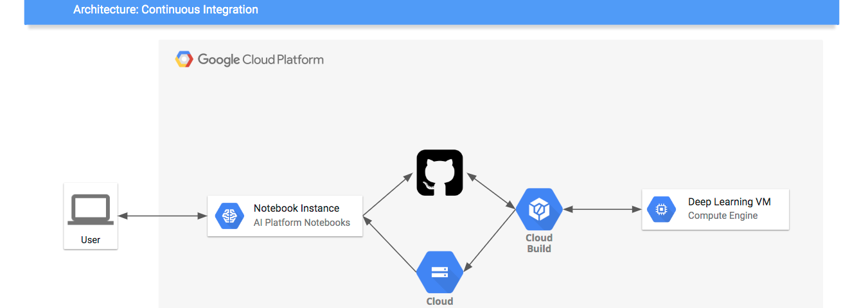This screenshot has height=308, width=868.
Task: Click the Cloud Build hexagon icon
Action: (x=539, y=209)
